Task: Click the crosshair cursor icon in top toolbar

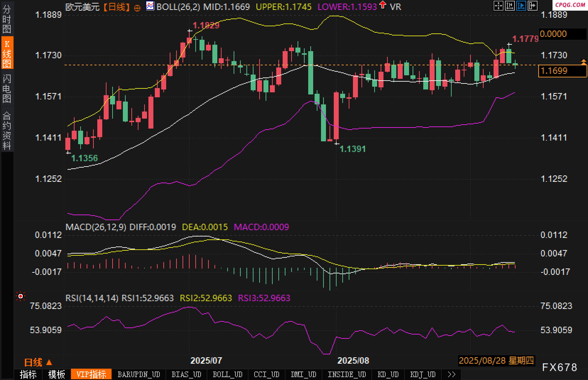Action: (499, 6)
